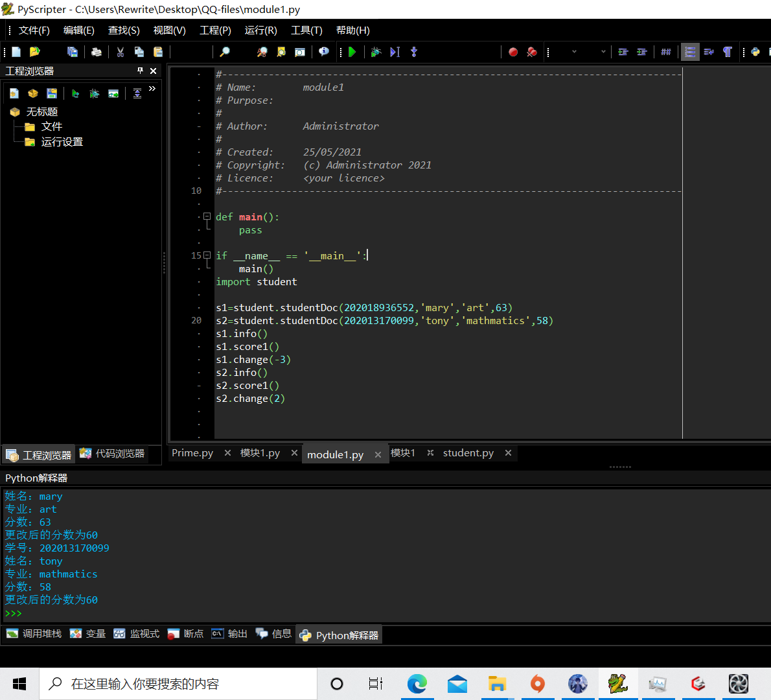Start debugging with the bug icon
Viewport: 771px width, 700px height.
point(376,52)
